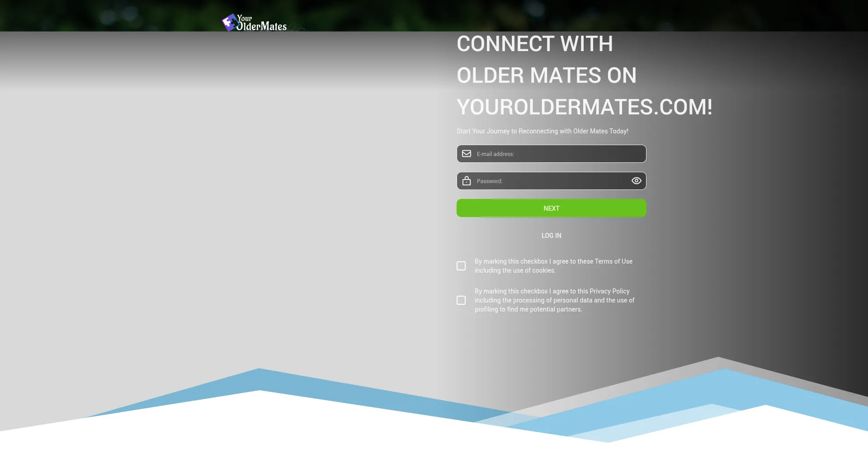
Task: Click 'profiling to find me potential partners' text
Action: point(528,309)
